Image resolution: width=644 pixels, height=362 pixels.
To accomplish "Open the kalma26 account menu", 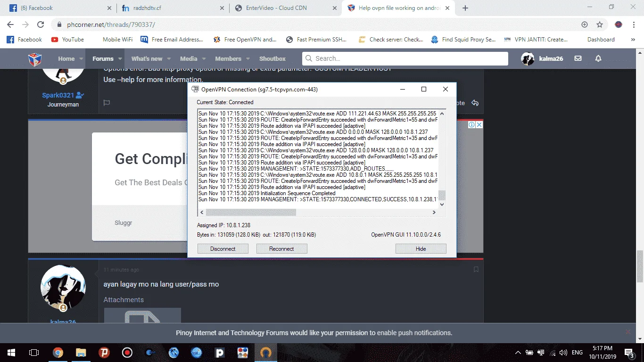I will coord(542,59).
